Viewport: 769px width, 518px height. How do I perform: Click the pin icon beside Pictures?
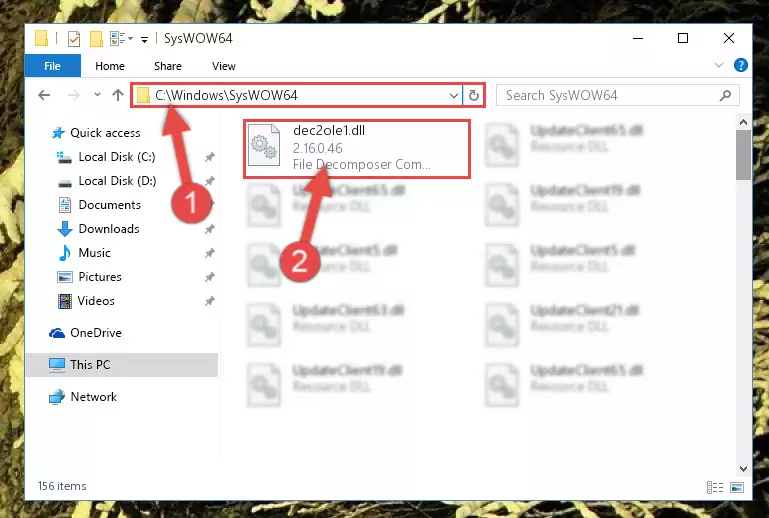click(x=210, y=277)
